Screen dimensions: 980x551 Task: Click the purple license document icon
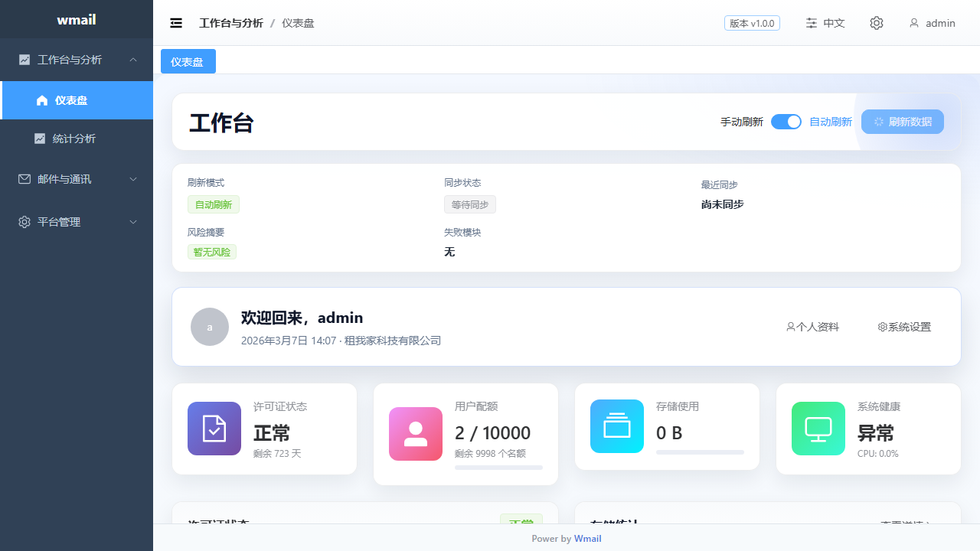pyautogui.click(x=214, y=429)
